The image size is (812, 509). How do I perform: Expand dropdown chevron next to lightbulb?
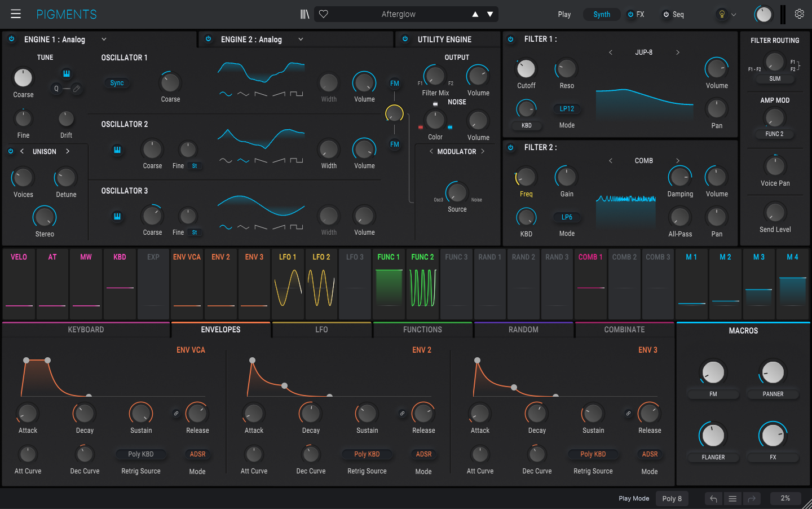click(734, 15)
